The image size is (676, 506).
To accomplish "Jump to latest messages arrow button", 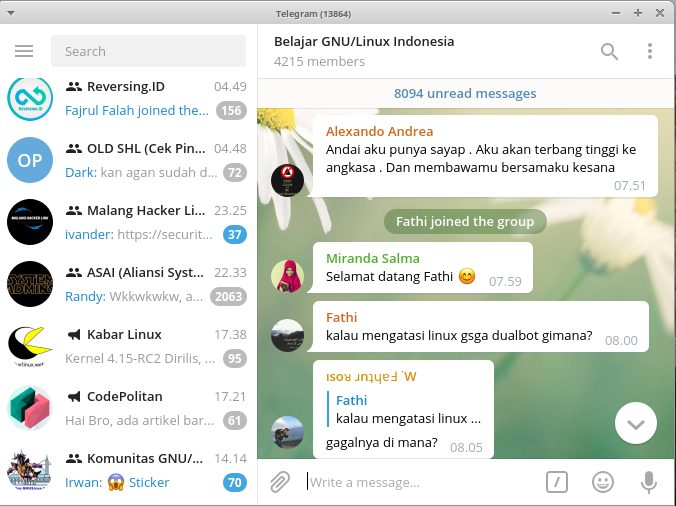I will (636, 423).
